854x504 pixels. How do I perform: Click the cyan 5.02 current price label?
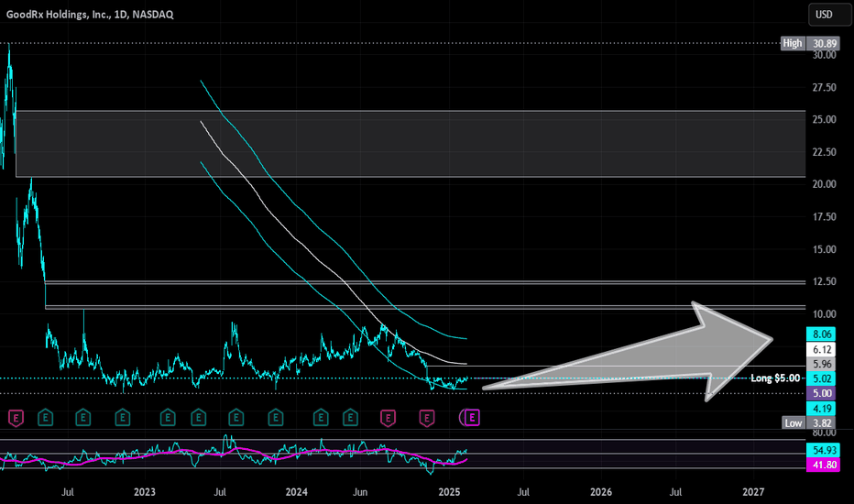coord(821,378)
